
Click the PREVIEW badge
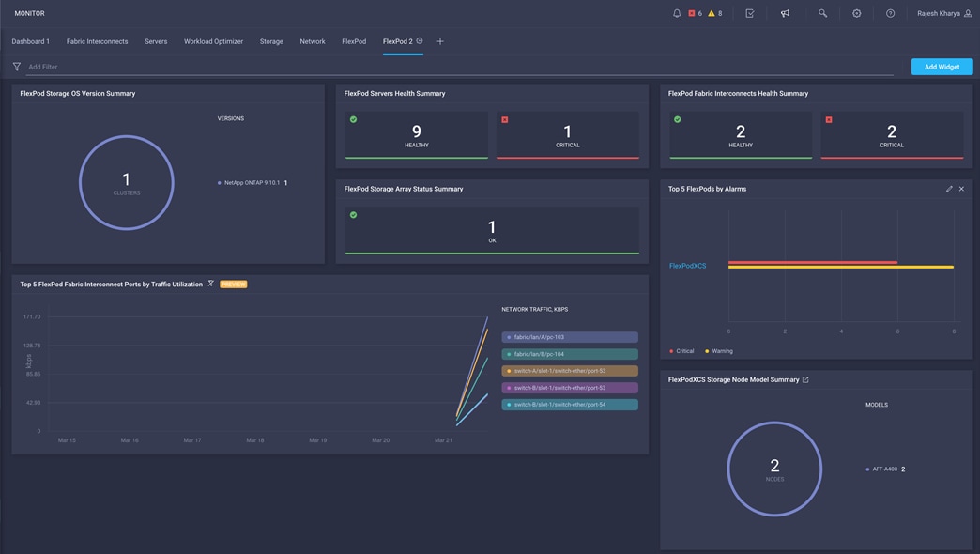pyautogui.click(x=233, y=284)
